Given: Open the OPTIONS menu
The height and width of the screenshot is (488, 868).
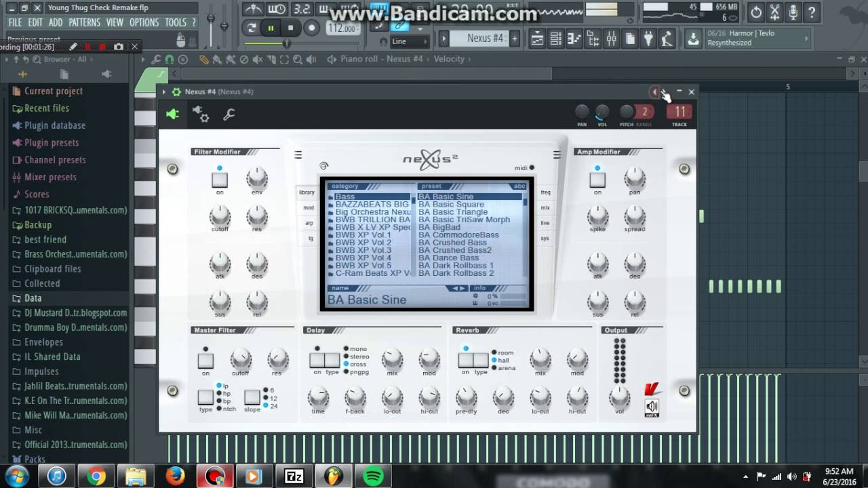Looking at the screenshot, I should [x=144, y=22].
